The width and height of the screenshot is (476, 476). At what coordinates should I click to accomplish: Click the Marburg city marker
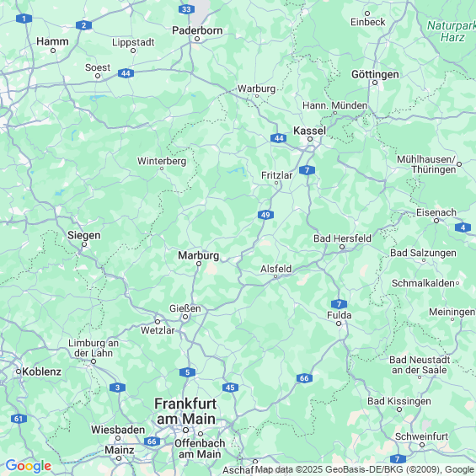tap(199, 264)
